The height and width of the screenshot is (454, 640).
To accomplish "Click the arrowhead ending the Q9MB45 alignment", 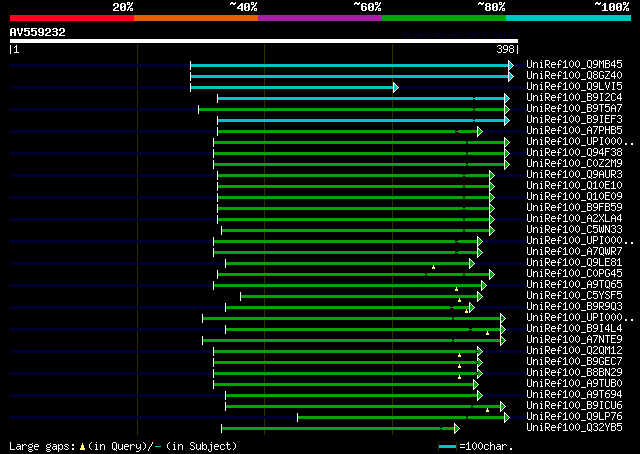I will click(511, 65).
